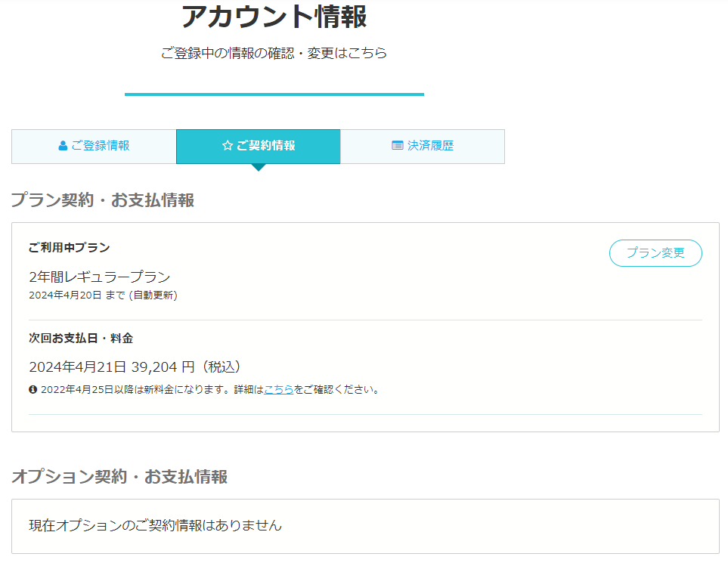Click the オプション契約・お支払情報 section heading

[119, 477]
